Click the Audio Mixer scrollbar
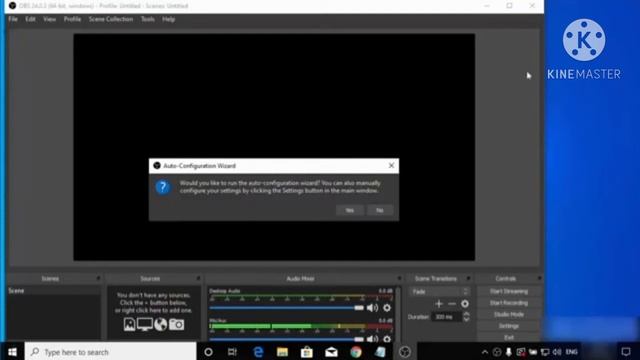 tap(398, 313)
